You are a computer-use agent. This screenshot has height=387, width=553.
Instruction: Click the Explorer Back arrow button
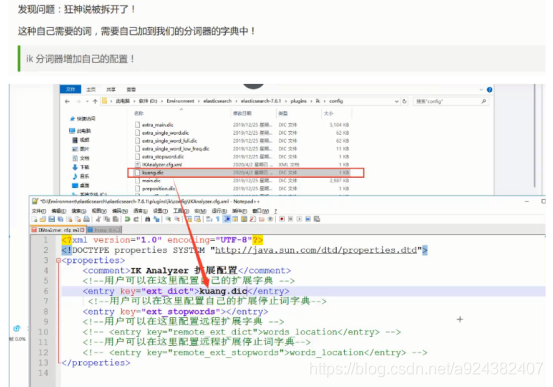click(x=67, y=101)
